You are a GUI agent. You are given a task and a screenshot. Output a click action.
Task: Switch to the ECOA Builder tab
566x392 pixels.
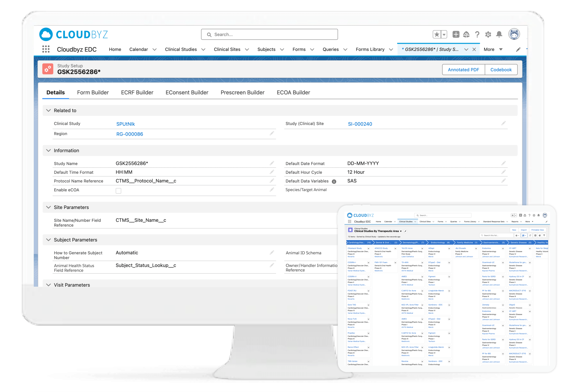tap(293, 92)
